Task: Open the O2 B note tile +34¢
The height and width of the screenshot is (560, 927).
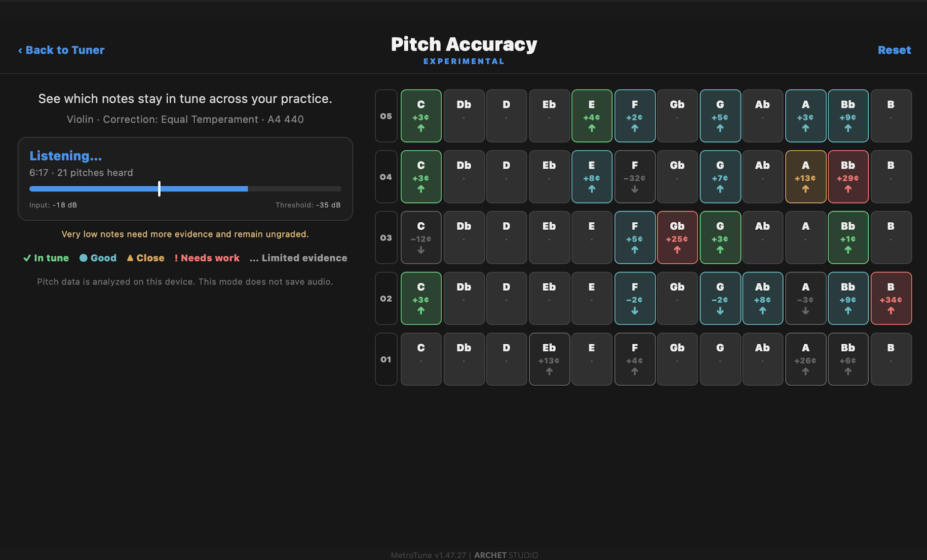Action: 891,298
